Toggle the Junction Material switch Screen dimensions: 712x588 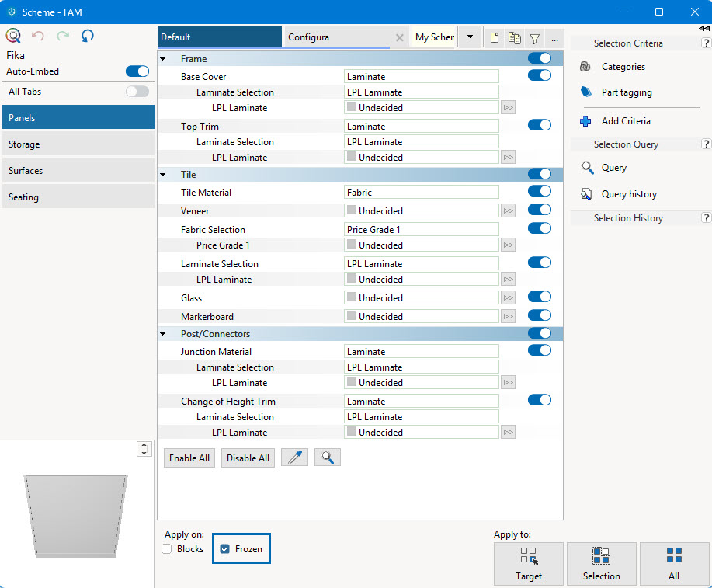point(540,350)
